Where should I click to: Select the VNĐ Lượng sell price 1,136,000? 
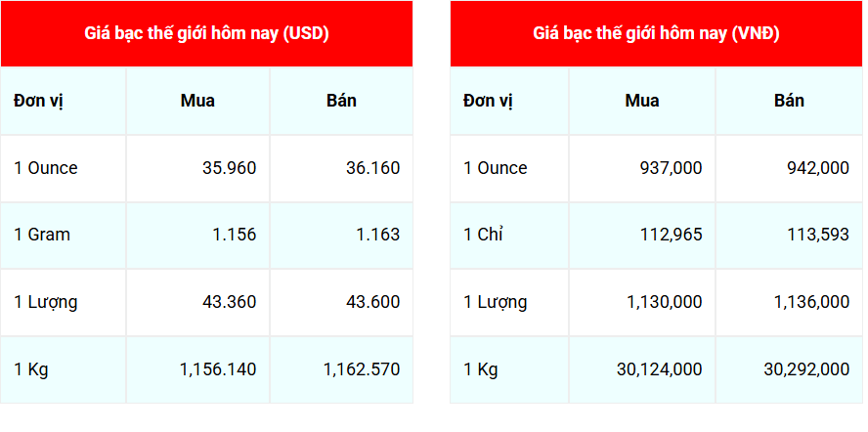tap(811, 302)
